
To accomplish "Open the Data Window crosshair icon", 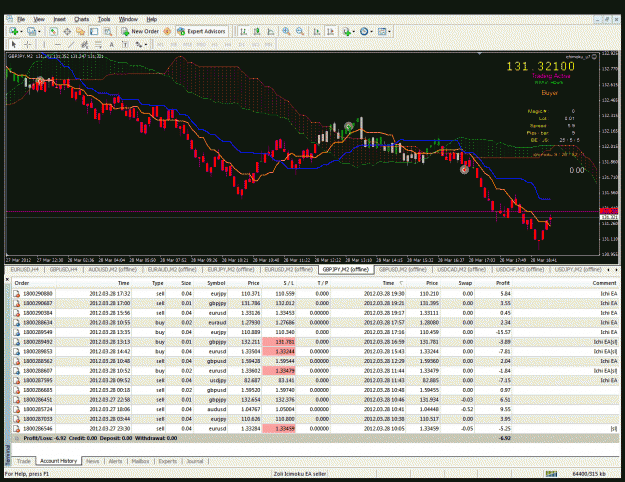I will (x=67, y=31).
